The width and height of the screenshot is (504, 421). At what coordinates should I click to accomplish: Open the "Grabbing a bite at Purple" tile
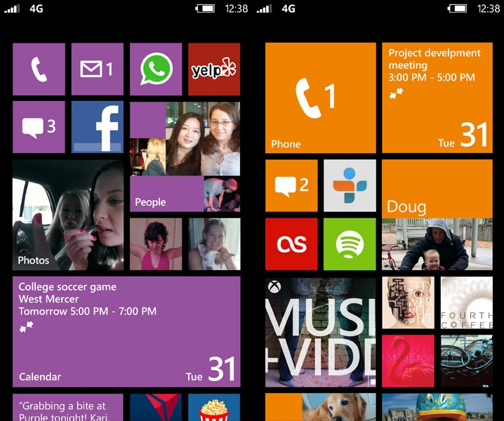coord(68,407)
